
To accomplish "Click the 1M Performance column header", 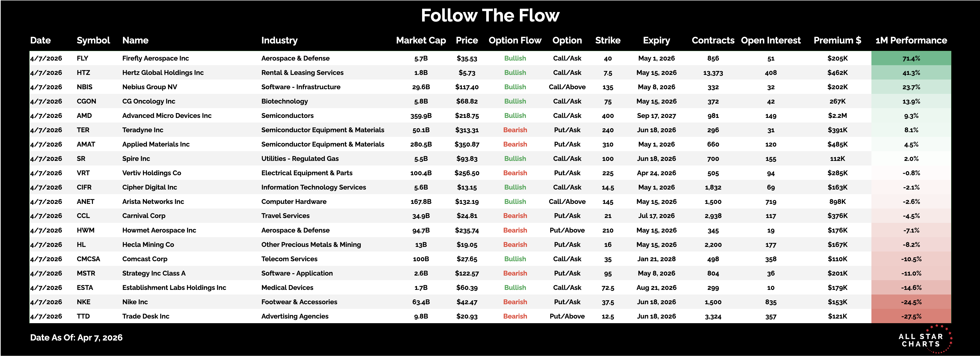I will point(911,40).
